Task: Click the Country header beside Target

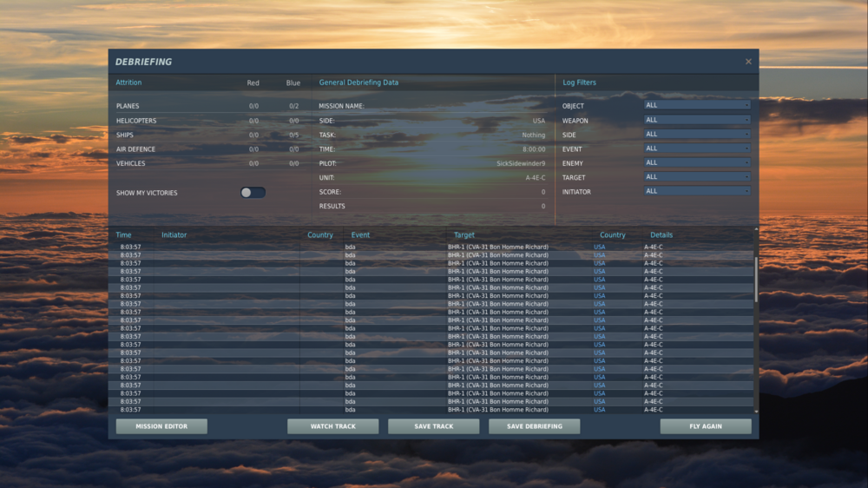Action: click(612, 234)
